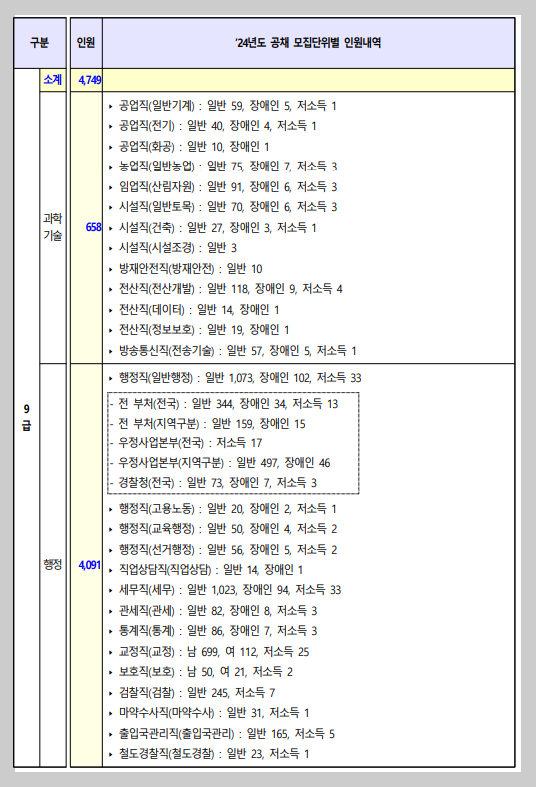Click the 직업상담직(직업상담) row
Viewport: 536px width, 787px height.
pos(205,570)
